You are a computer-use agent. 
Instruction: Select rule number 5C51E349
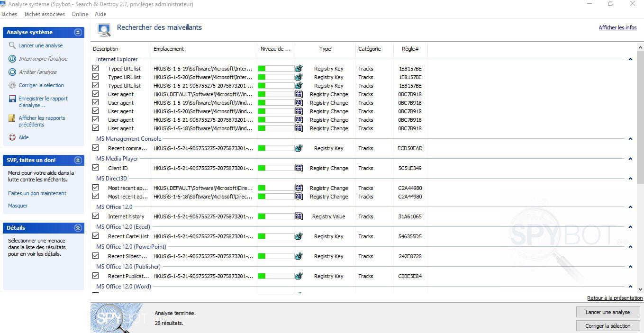(410, 168)
